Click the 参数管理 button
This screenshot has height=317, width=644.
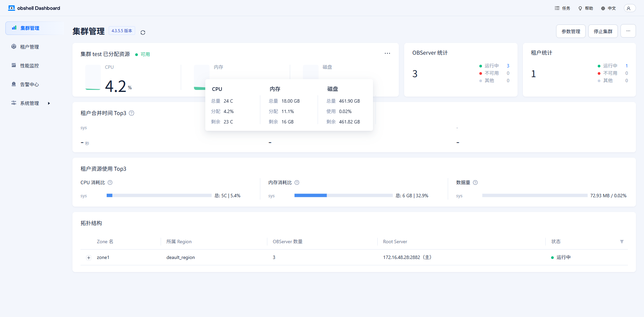click(571, 32)
